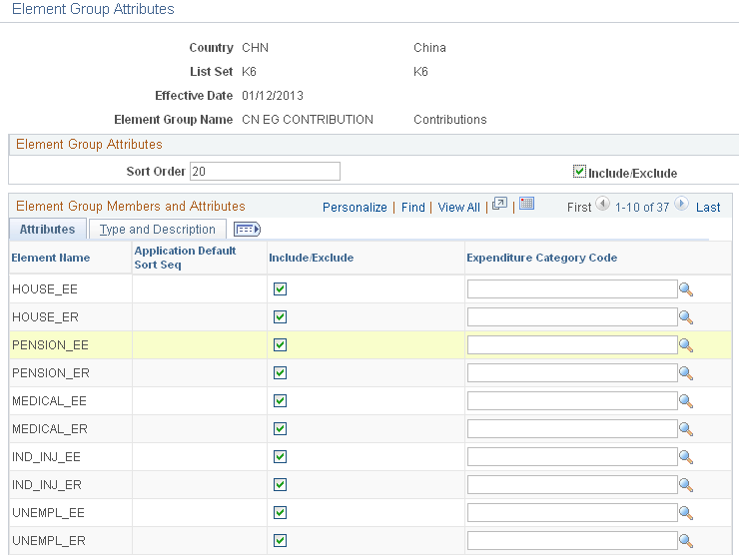739x560 pixels.
Task: Sort by Element Name column header
Action: pos(50,258)
